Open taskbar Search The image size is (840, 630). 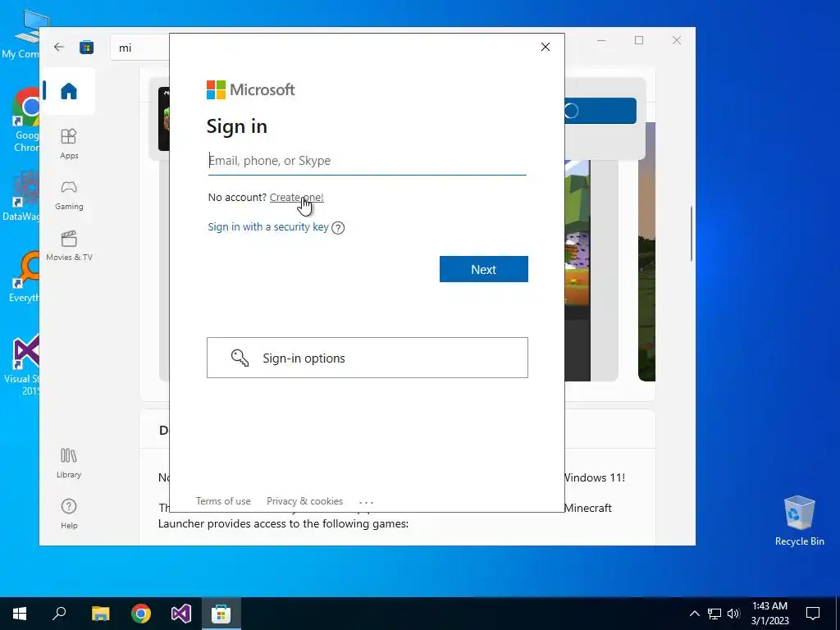(59, 614)
